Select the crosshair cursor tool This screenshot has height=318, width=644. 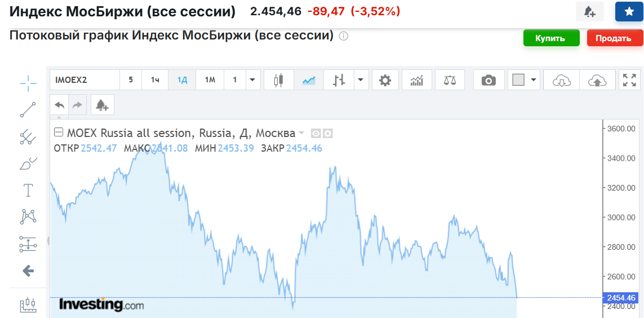click(28, 83)
